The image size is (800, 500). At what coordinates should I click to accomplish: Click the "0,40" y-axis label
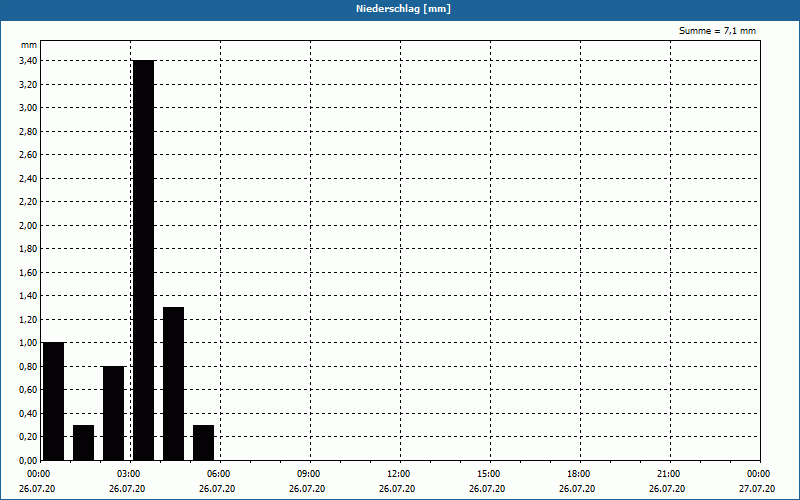[28, 413]
